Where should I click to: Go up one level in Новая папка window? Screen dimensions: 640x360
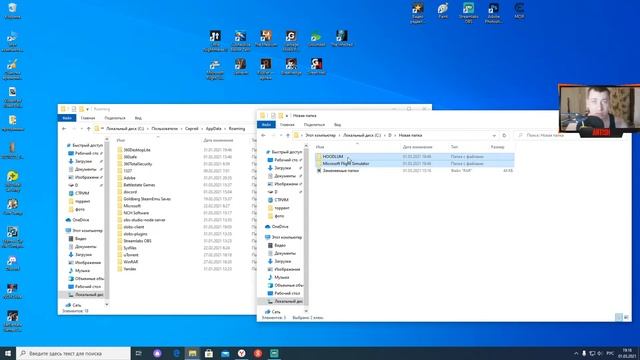(x=288, y=135)
